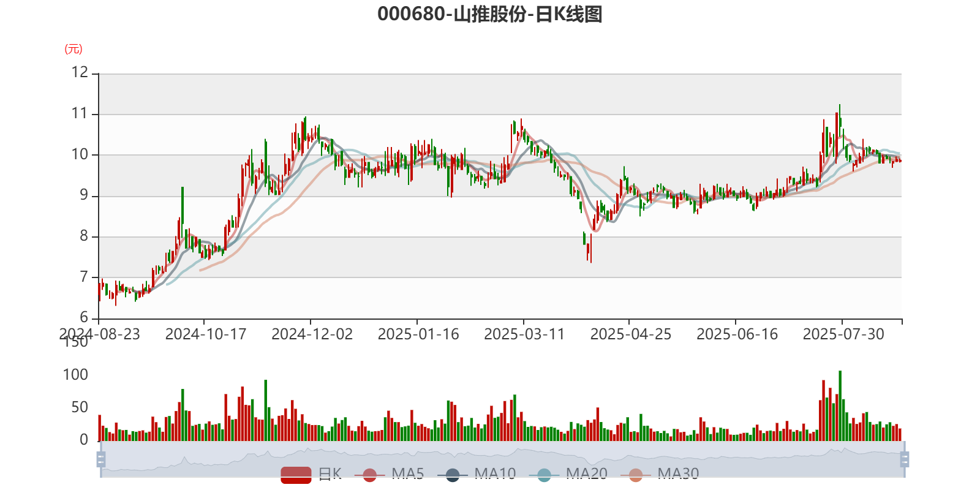This screenshot has height=490, width=980.
Task: Toggle the 日K candlestick series legend
Action: coord(311,475)
